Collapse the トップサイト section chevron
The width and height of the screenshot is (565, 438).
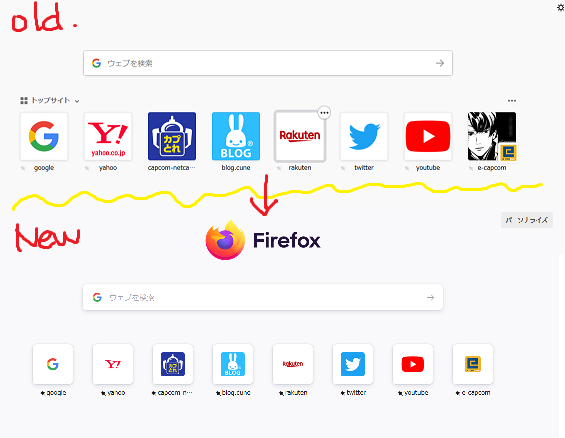click(x=77, y=101)
